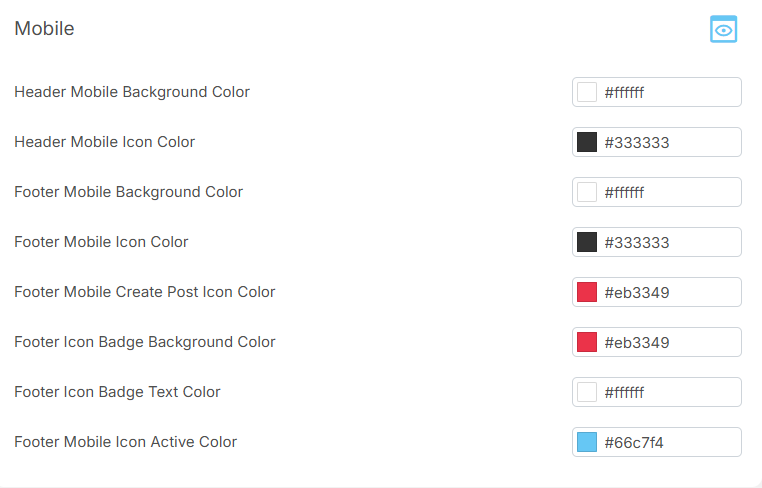Click the Mobile section heading
This screenshot has width=762, height=488.
(44, 29)
